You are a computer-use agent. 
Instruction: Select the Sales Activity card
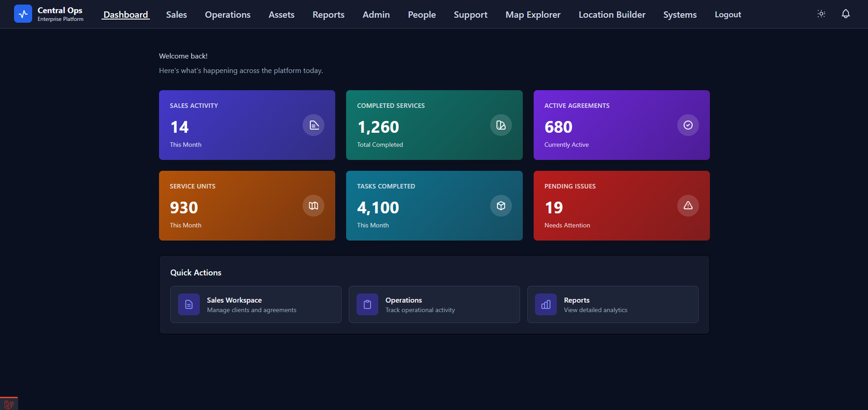[247, 125]
